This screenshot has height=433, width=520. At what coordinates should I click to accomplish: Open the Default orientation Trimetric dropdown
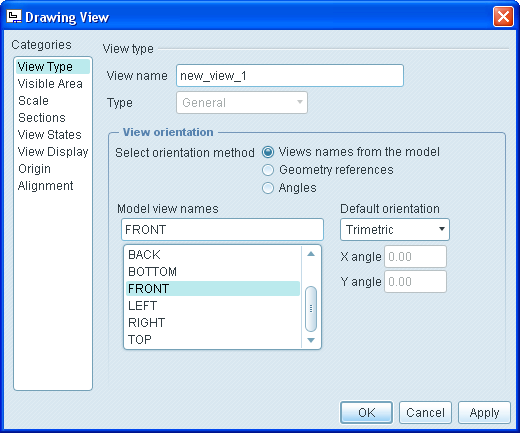[x=395, y=229]
